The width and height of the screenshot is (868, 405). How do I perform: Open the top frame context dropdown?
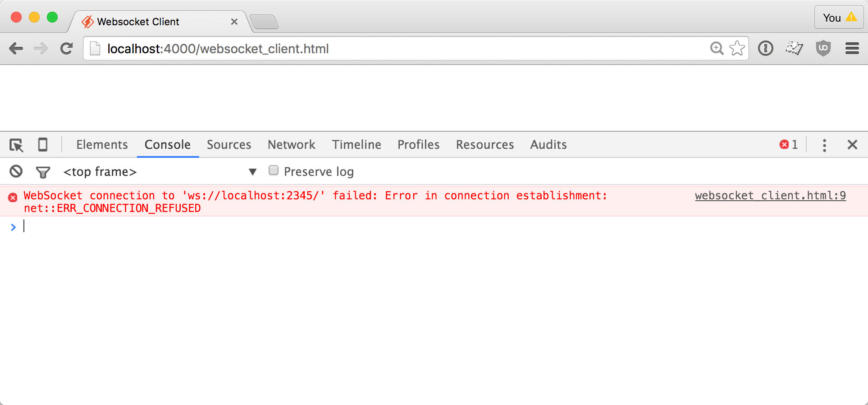pos(100,172)
